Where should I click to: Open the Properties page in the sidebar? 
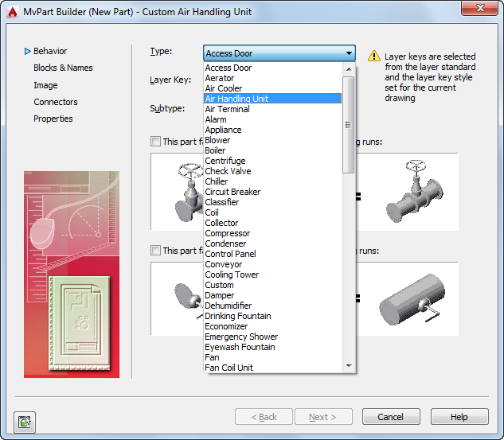[53, 119]
